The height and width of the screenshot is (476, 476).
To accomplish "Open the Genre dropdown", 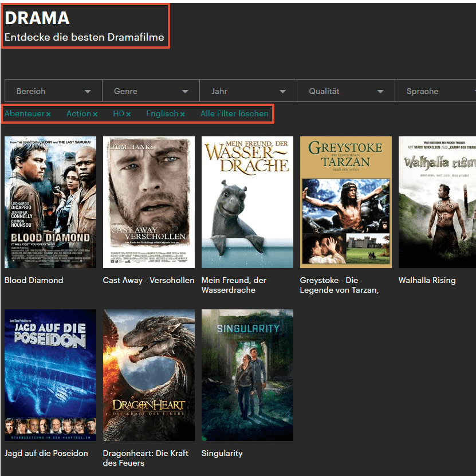I will [151, 91].
